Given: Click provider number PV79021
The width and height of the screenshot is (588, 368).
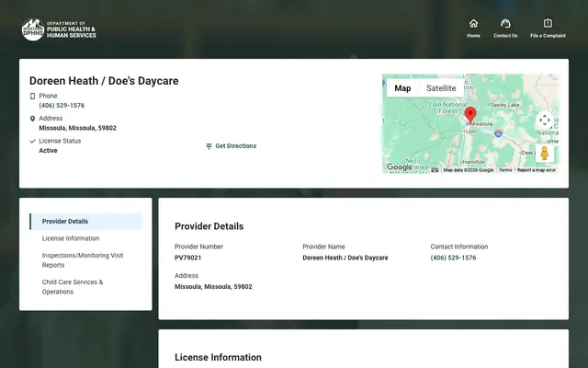Looking at the screenshot, I should tap(187, 258).
